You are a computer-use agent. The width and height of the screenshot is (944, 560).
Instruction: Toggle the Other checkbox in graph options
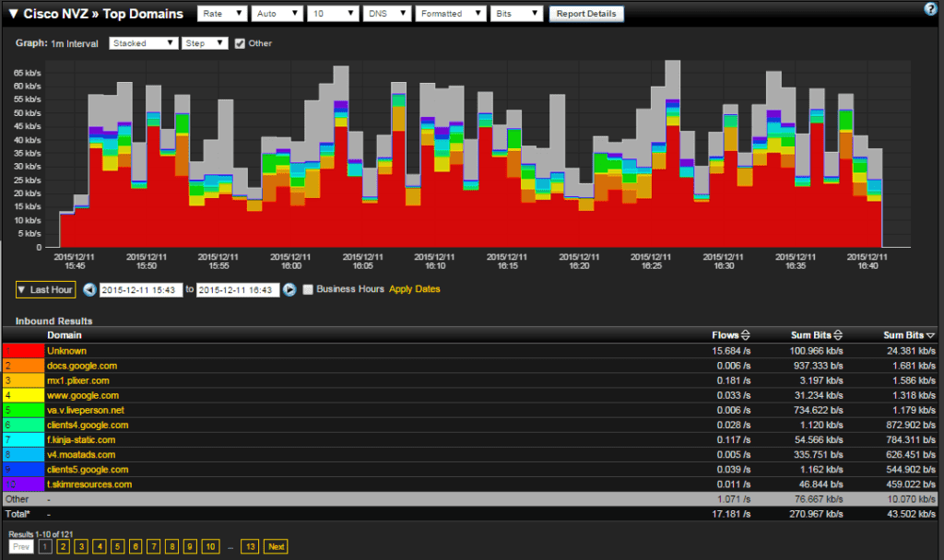240,43
